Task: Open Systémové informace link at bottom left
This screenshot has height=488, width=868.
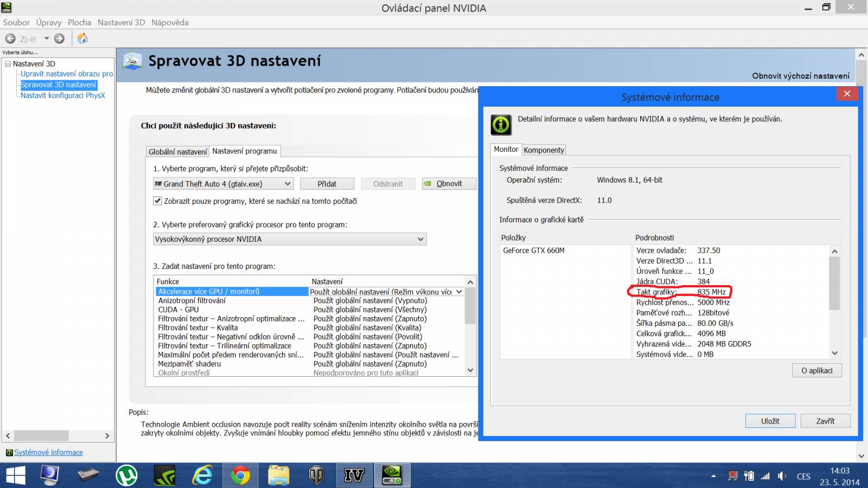Action: (48, 452)
